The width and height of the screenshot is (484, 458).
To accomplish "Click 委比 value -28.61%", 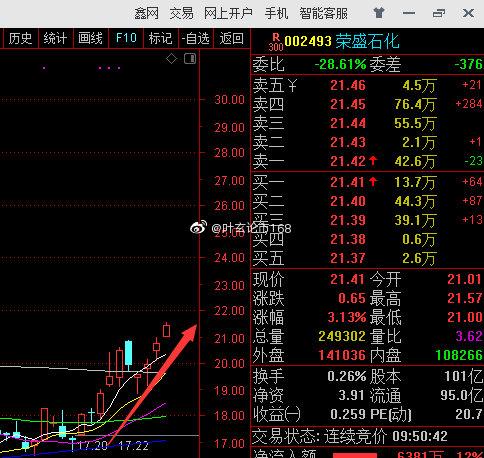I will pyautogui.click(x=340, y=64).
